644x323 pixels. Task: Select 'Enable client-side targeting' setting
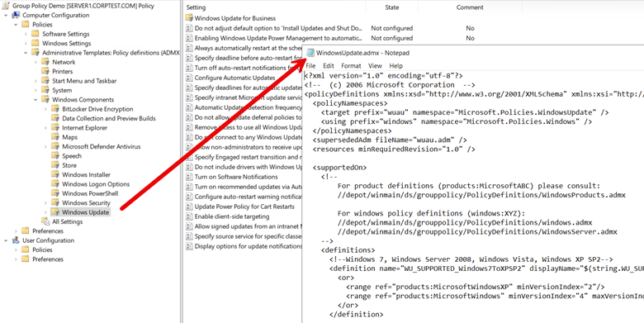[232, 216]
